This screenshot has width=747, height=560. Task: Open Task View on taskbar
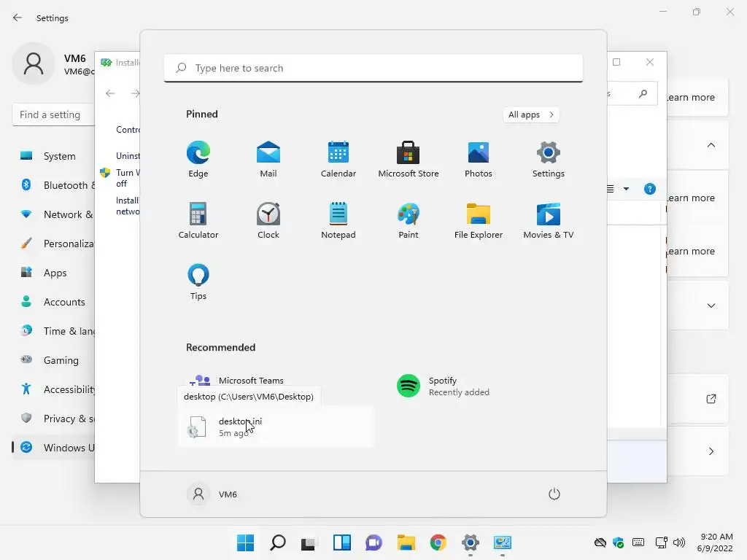point(309,542)
